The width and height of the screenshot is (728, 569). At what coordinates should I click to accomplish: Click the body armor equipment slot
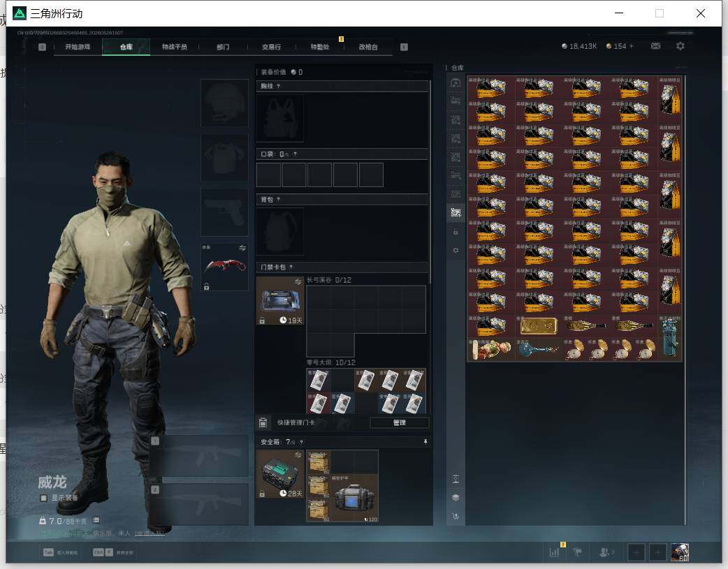tap(224, 158)
